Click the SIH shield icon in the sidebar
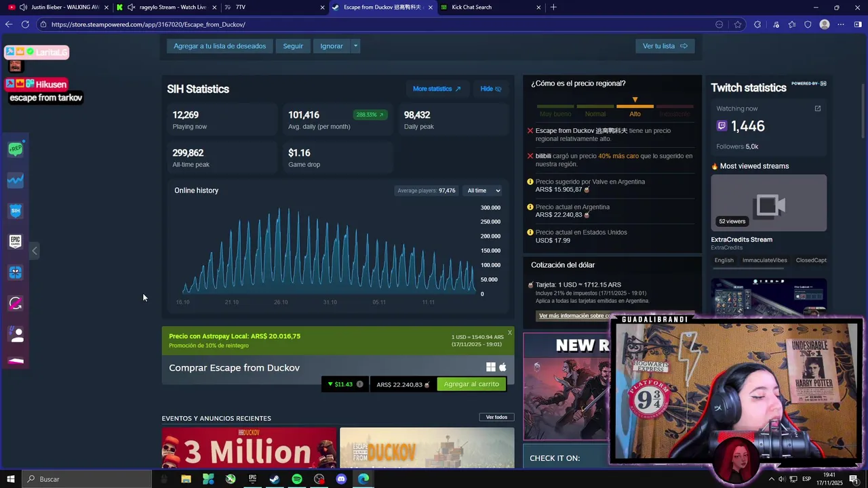Screen dimensions: 868x488 [x=15, y=211]
